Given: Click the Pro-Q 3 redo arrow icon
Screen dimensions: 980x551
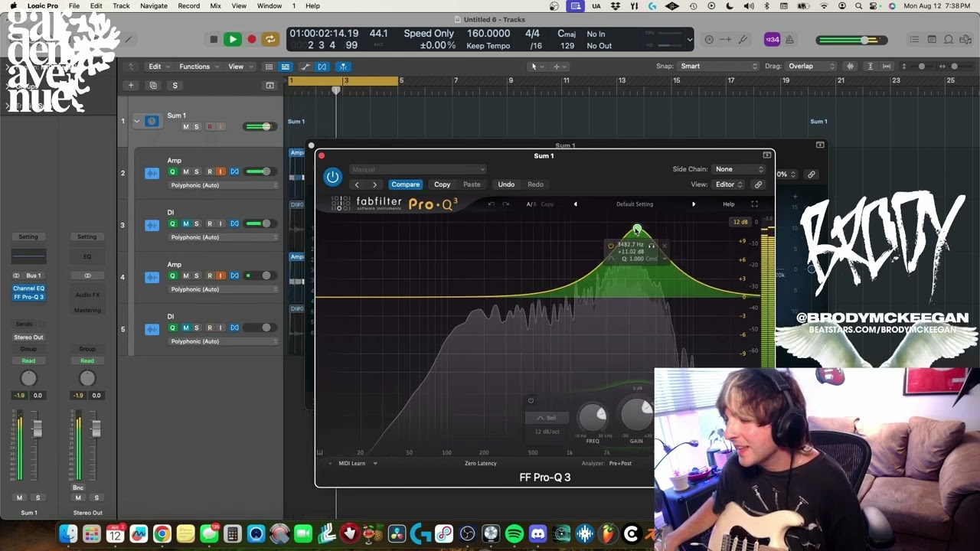Looking at the screenshot, I should coord(505,204).
